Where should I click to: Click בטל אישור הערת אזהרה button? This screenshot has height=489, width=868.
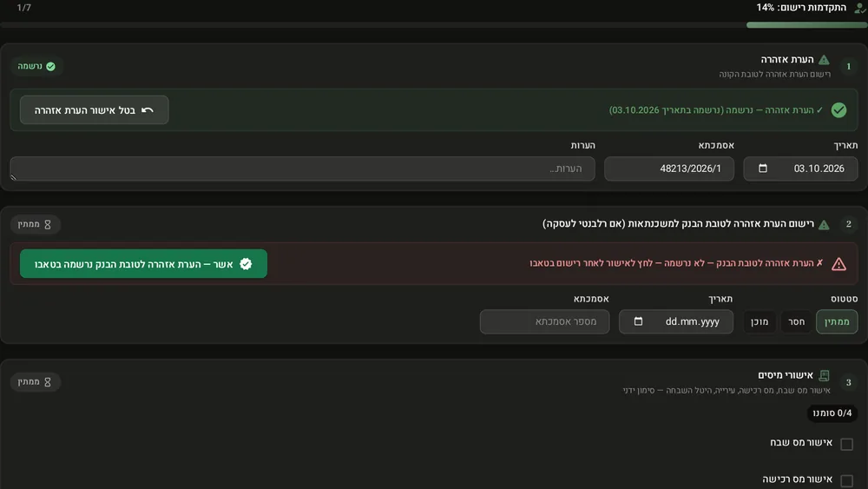click(94, 110)
